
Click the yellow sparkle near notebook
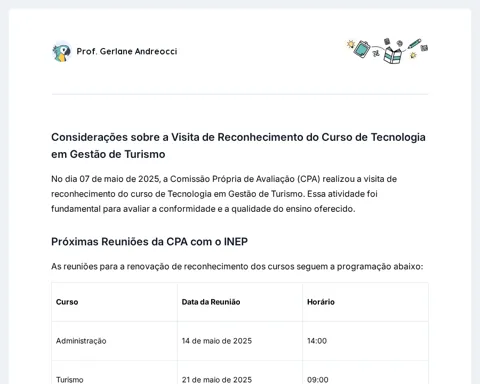pos(350,44)
